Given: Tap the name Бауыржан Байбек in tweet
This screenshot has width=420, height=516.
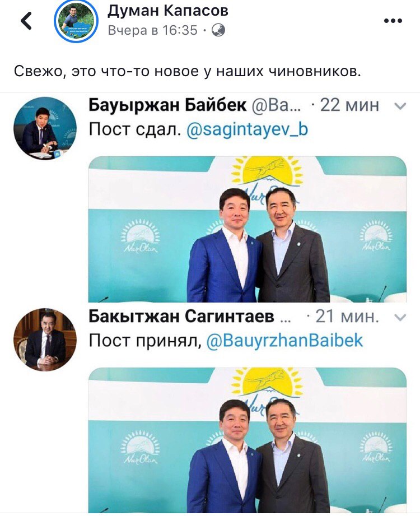Looking at the screenshot, I should point(167,105).
